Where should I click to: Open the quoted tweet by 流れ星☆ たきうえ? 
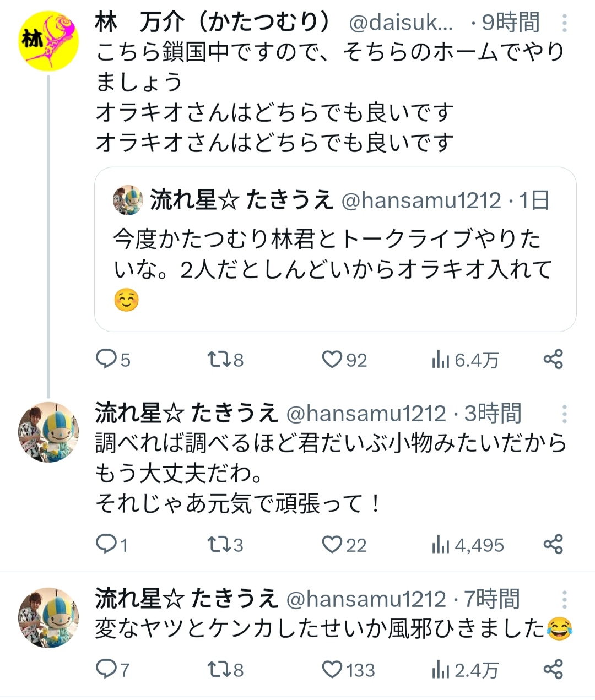coord(335,249)
